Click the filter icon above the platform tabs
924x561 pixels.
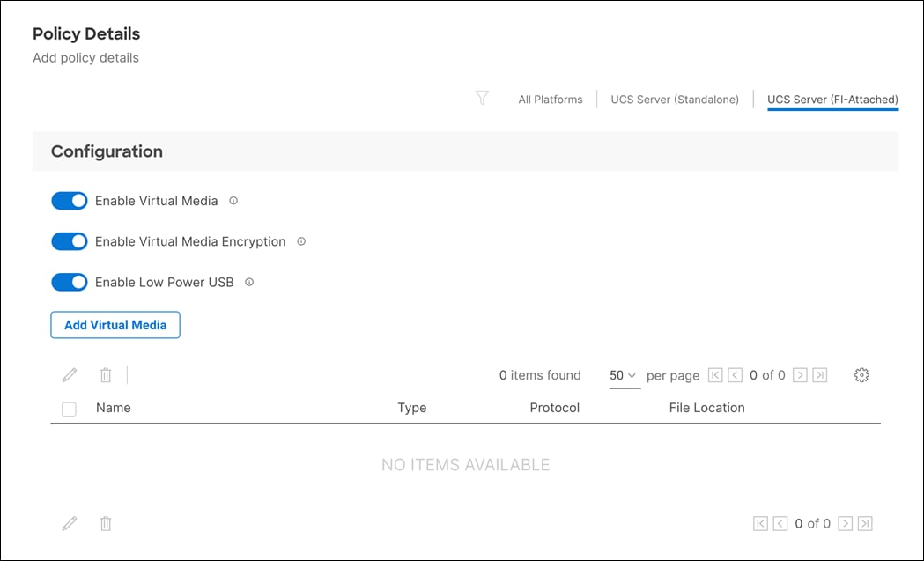pyautogui.click(x=482, y=99)
